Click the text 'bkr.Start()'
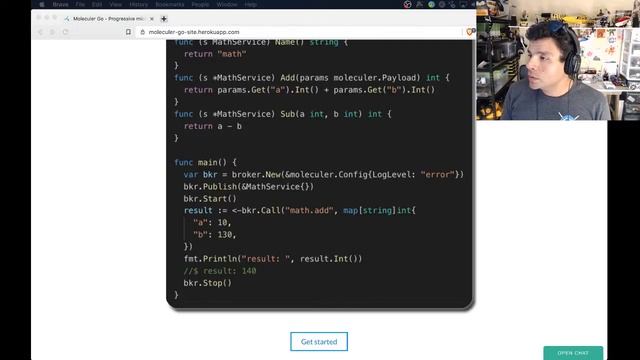Image resolution: width=640 pixels, height=360 pixels. (210, 199)
